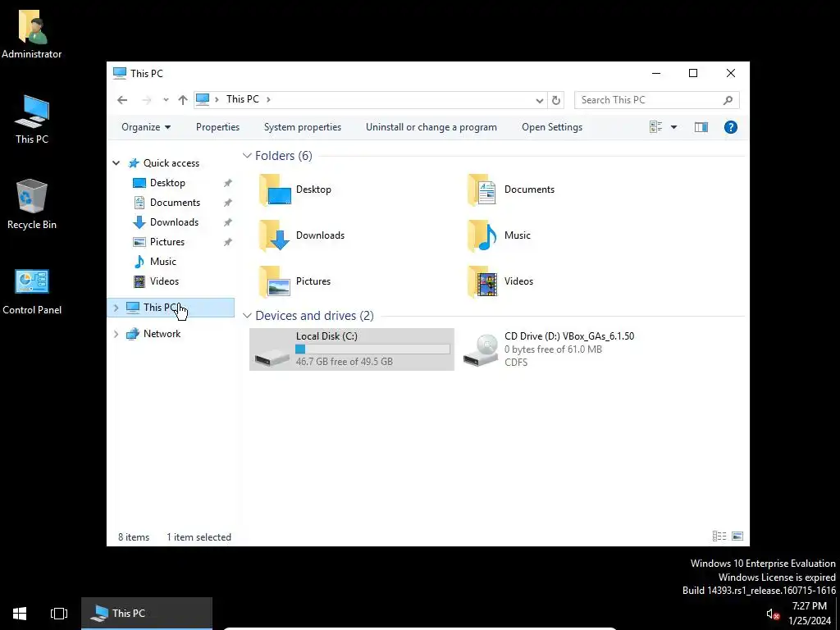Select Local Disk (C:) drive
This screenshot has height=630, width=840.
[x=351, y=349]
